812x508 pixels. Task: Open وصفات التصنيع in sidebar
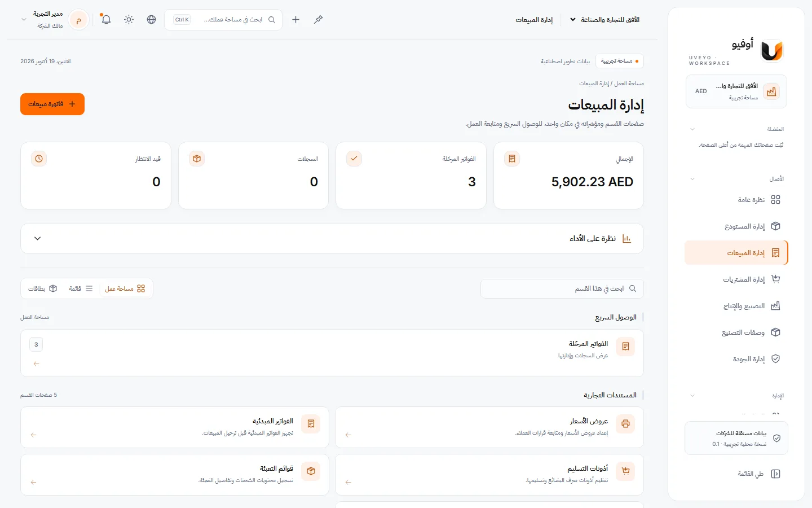pos(736,332)
